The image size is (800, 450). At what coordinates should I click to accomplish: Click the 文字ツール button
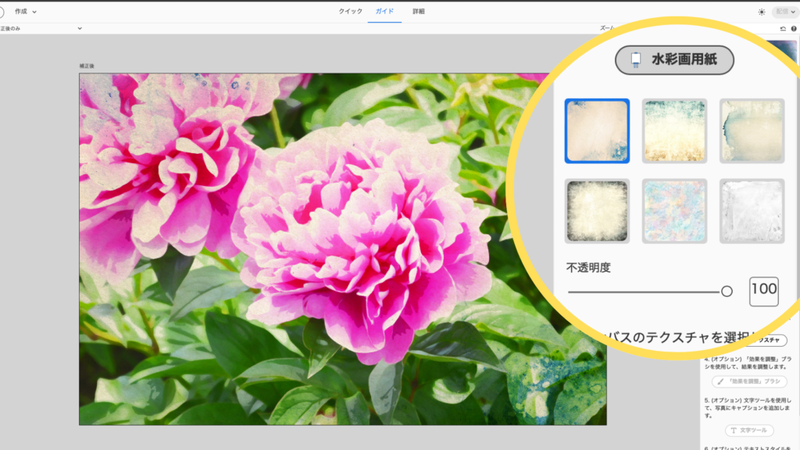749,430
